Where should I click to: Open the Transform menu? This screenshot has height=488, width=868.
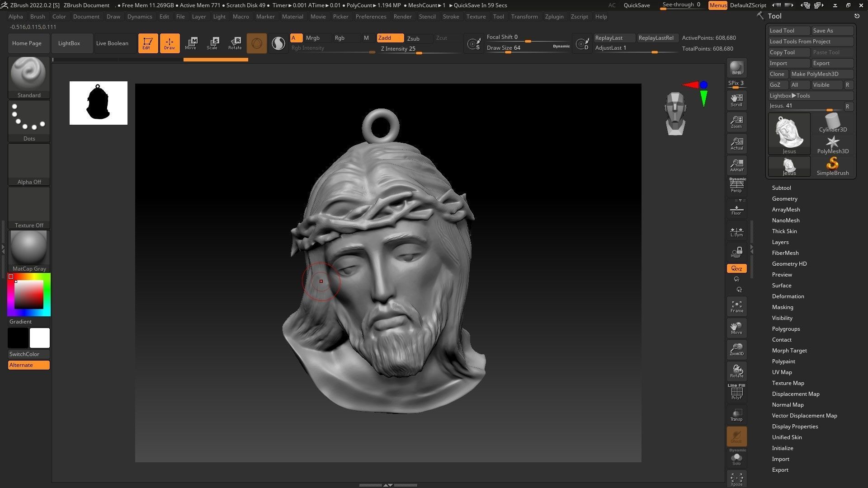pyautogui.click(x=524, y=16)
